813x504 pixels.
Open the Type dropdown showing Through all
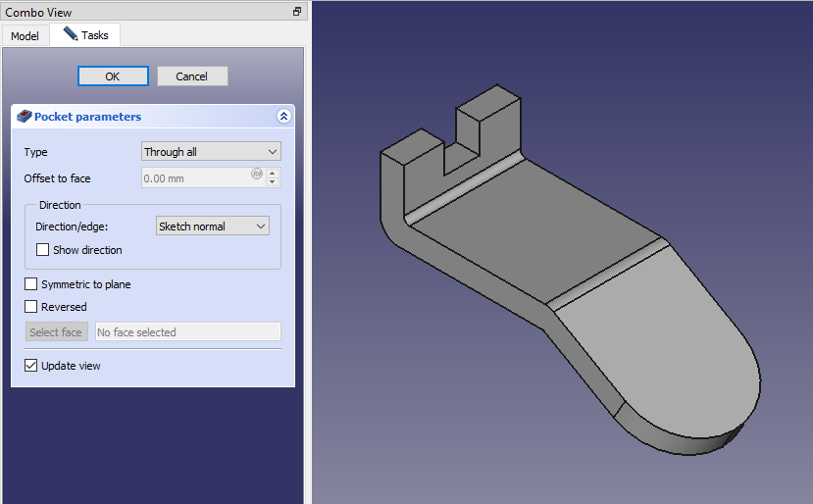(x=211, y=152)
